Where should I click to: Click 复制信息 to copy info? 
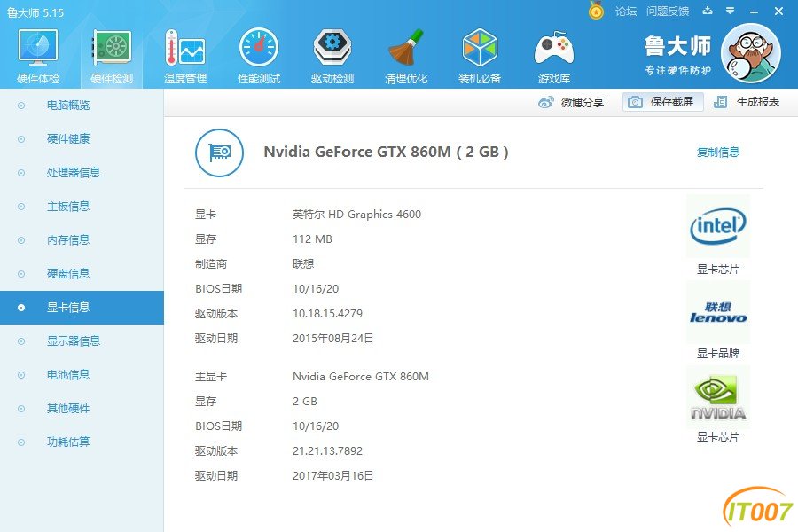[x=717, y=152]
